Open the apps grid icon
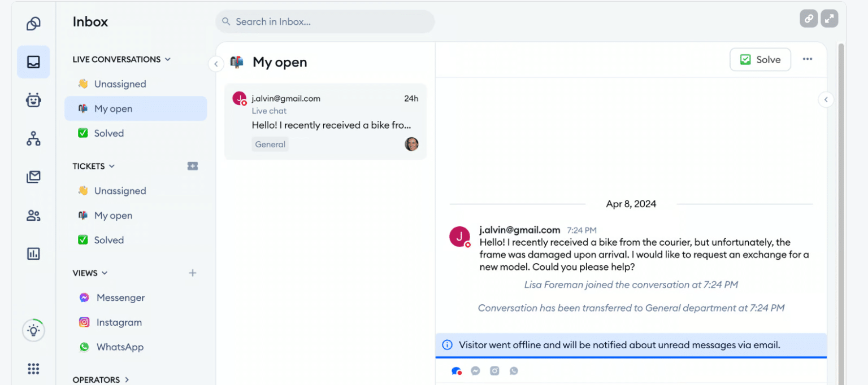 click(x=33, y=369)
